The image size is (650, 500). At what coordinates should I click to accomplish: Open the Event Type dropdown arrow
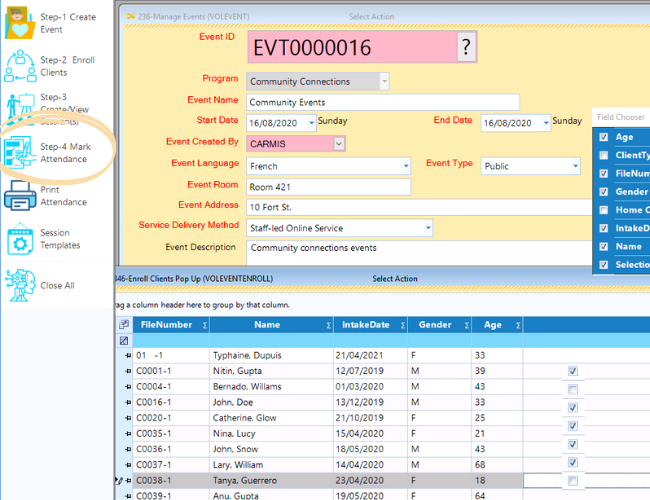(575, 166)
